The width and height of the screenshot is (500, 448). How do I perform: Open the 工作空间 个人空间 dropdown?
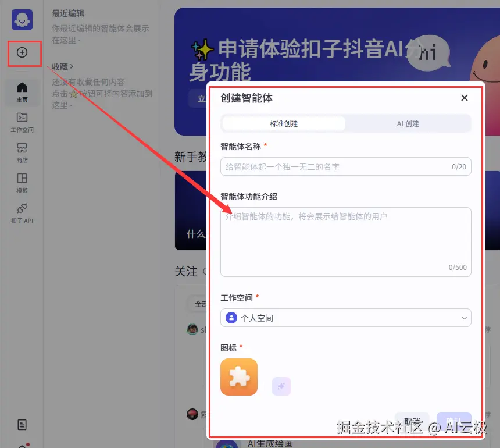(346, 318)
